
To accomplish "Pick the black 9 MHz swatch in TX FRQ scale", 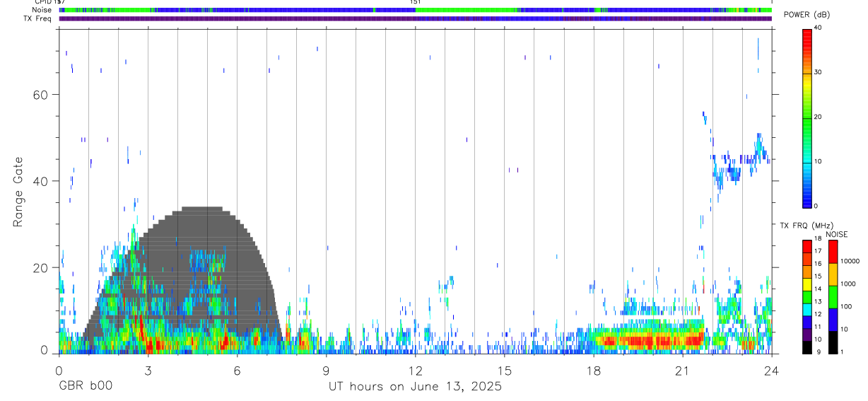I will [x=807, y=347].
